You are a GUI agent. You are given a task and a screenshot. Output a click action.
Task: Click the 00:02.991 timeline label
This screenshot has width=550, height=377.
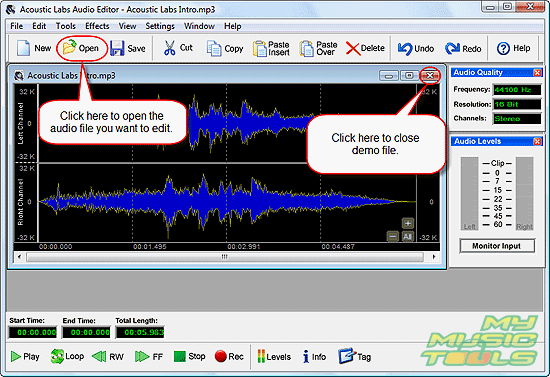click(x=243, y=247)
